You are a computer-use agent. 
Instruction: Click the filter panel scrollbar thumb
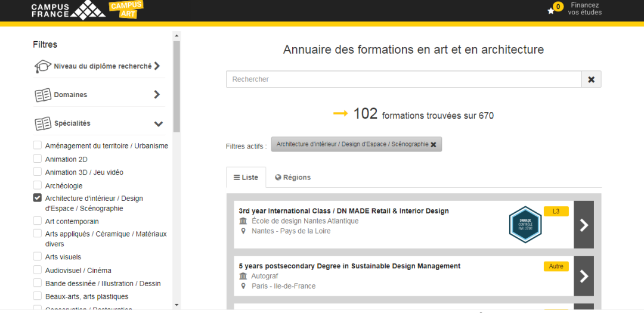177,86
